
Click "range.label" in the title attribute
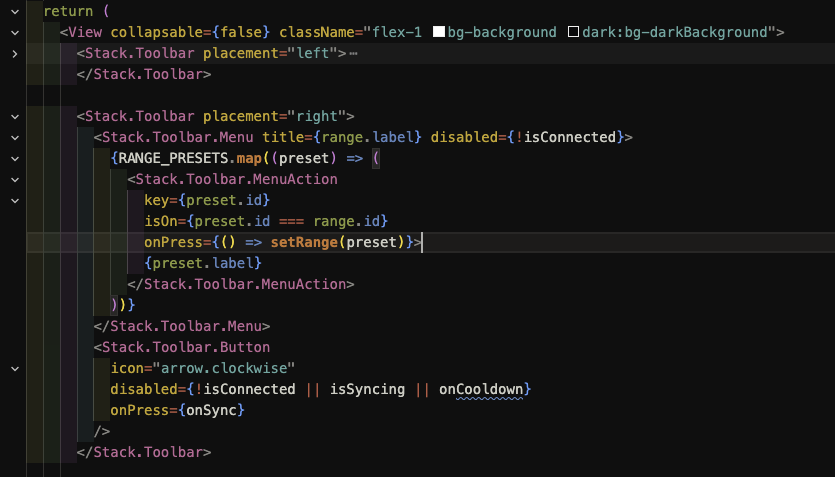pyautogui.click(x=367, y=137)
